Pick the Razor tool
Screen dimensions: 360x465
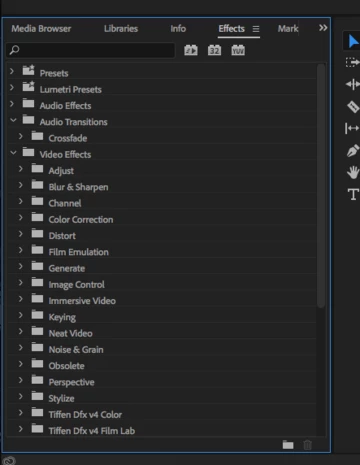353,107
